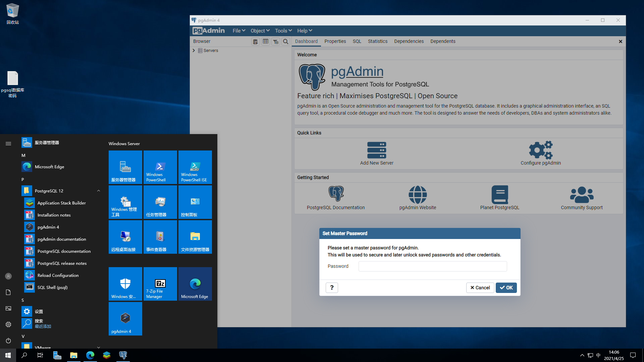This screenshot has height=362, width=644.
Task: Switch to the Statistics tab
Action: (377, 41)
